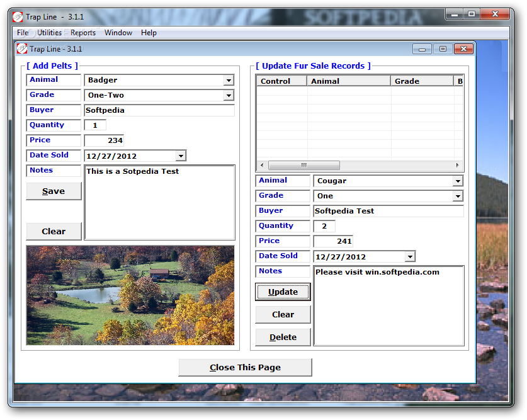Expand the Add Pelts Animal dropdown showing Badger
This screenshot has height=420, width=527.
click(229, 81)
